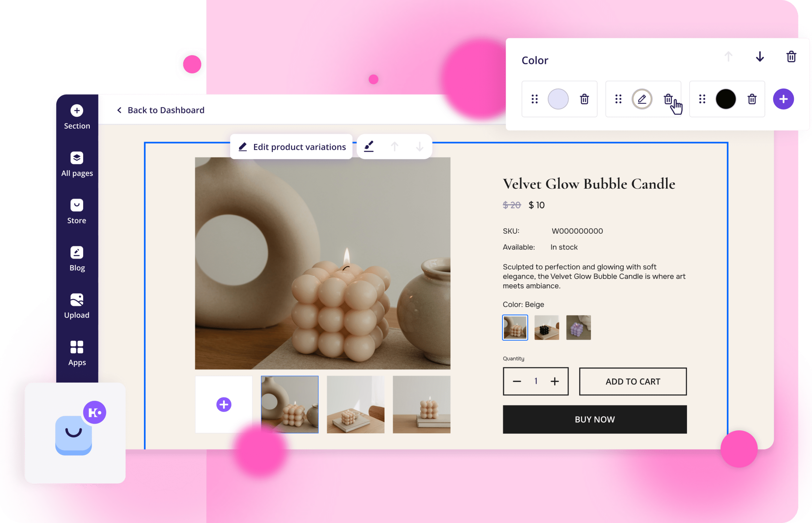Image resolution: width=812 pixels, height=523 pixels.
Task: Move Color option up arrow in panel
Action: (728, 57)
